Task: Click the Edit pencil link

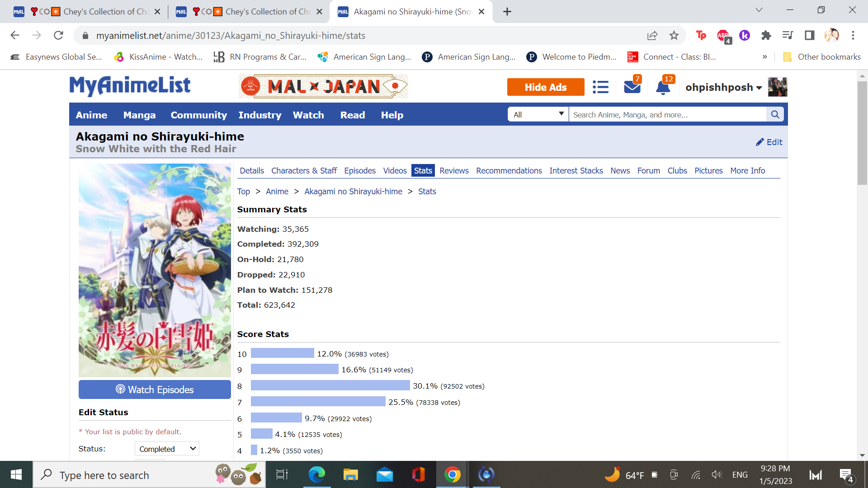Action: point(769,142)
